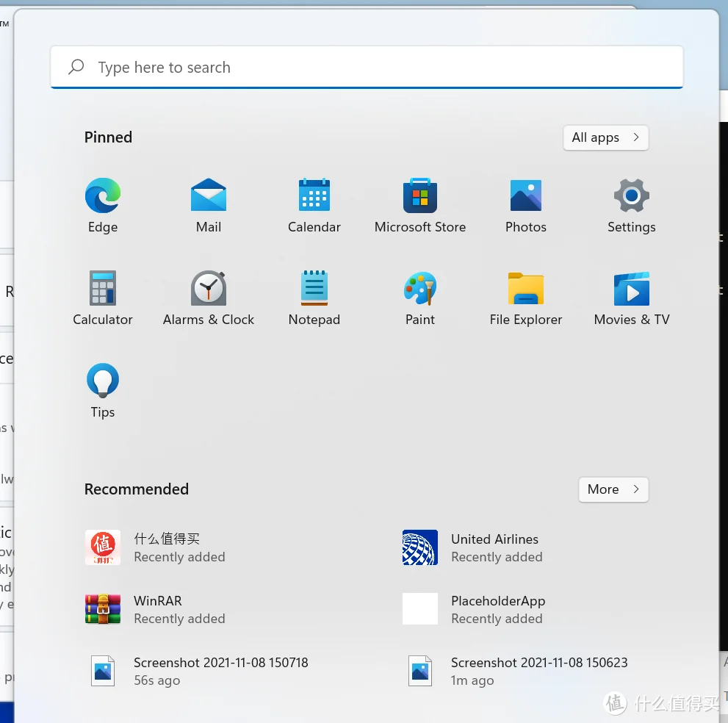Focus the Type here to search field
This screenshot has height=723, width=728.
367,68
